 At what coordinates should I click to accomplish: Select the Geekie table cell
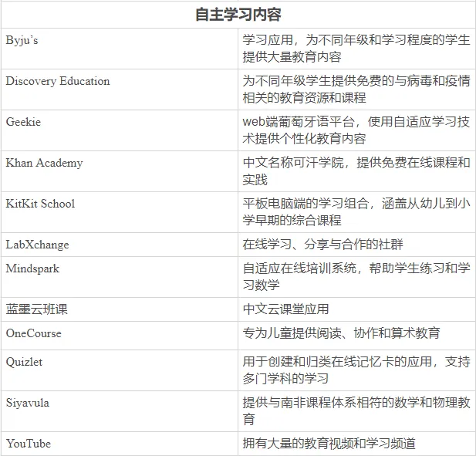coord(23,122)
